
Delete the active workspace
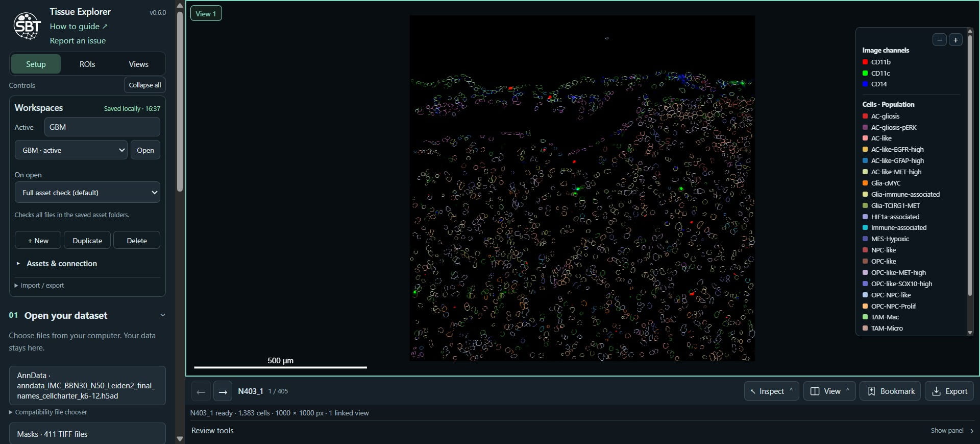coord(137,240)
